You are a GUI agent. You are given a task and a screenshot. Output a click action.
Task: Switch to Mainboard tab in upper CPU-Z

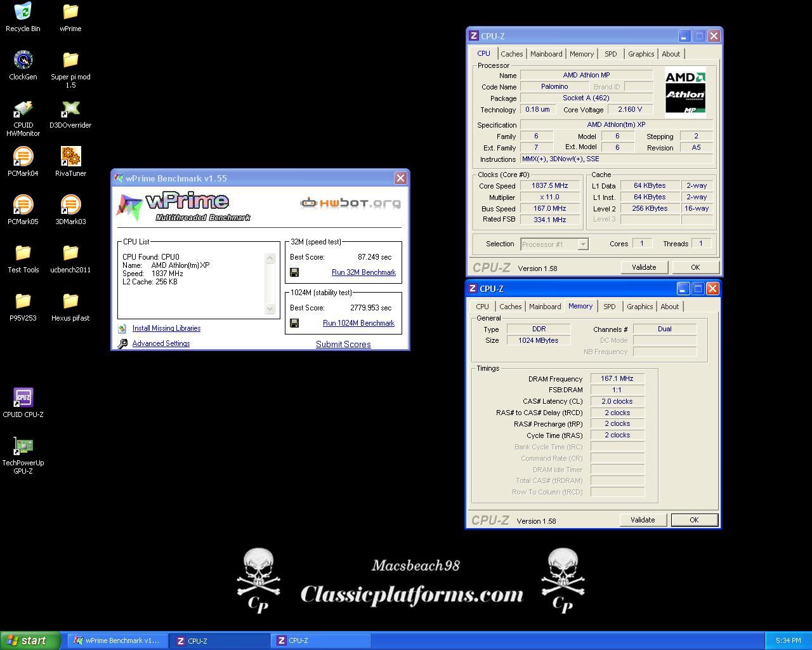(x=546, y=54)
